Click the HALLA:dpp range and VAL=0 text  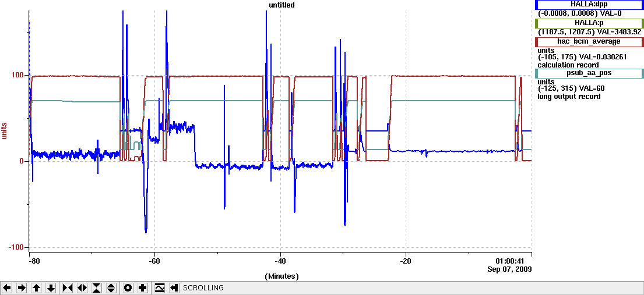(x=579, y=13)
